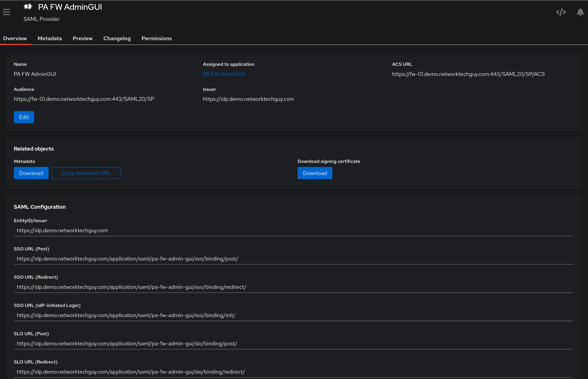Click the EntityID/Issuer field

[293, 231]
